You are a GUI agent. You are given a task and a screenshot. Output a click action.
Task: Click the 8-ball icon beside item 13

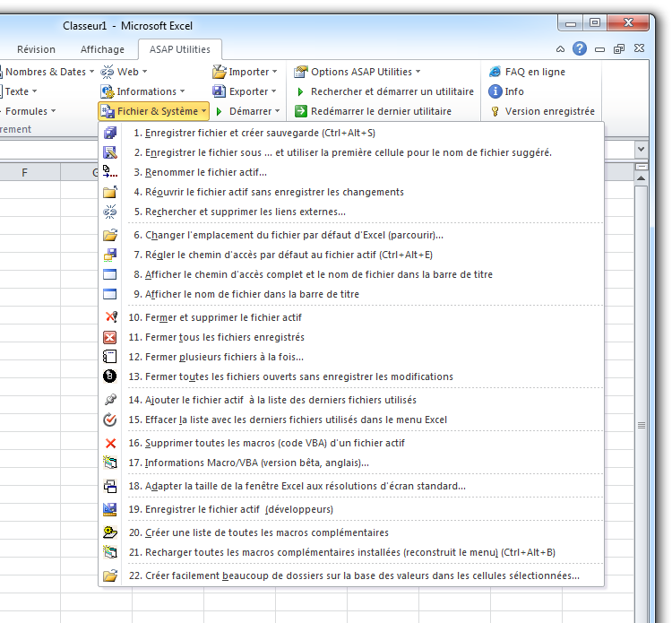(110, 376)
